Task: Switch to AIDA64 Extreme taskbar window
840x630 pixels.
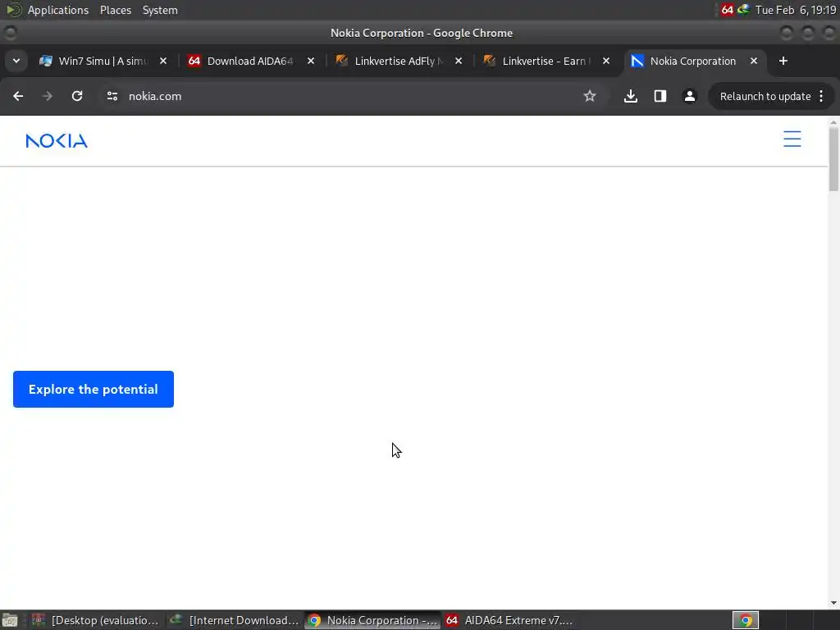Action: pos(510,620)
